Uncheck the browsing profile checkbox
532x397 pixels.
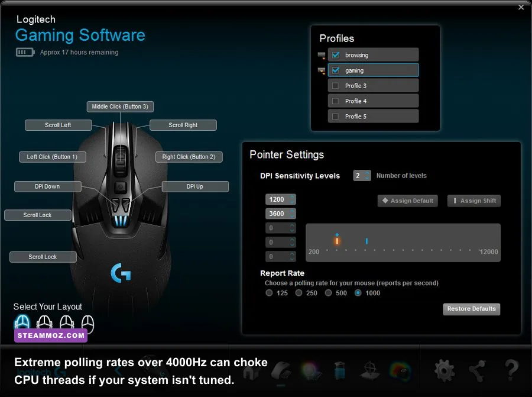click(x=336, y=55)
